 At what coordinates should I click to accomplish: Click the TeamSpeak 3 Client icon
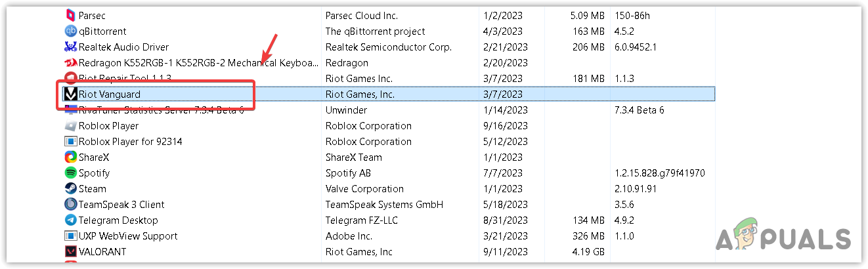pos(70,204)
